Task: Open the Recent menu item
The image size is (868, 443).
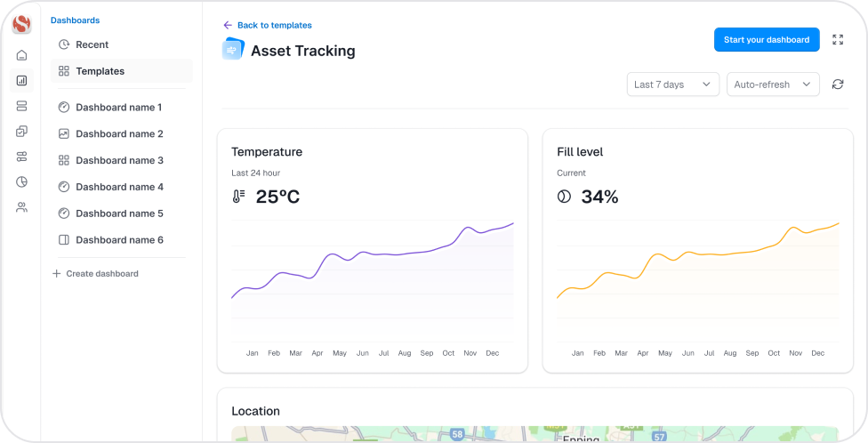Action: coord(122,44)
